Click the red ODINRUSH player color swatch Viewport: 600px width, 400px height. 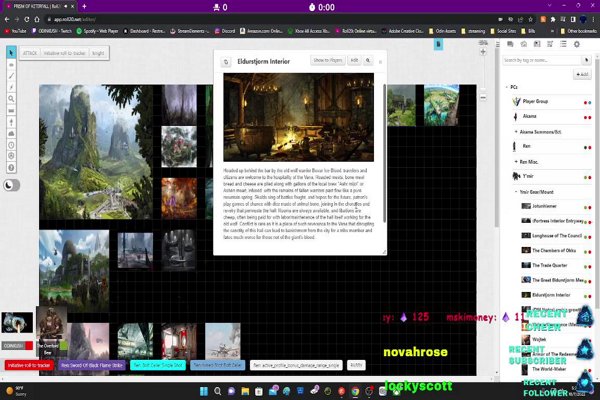tap(29, 346)
